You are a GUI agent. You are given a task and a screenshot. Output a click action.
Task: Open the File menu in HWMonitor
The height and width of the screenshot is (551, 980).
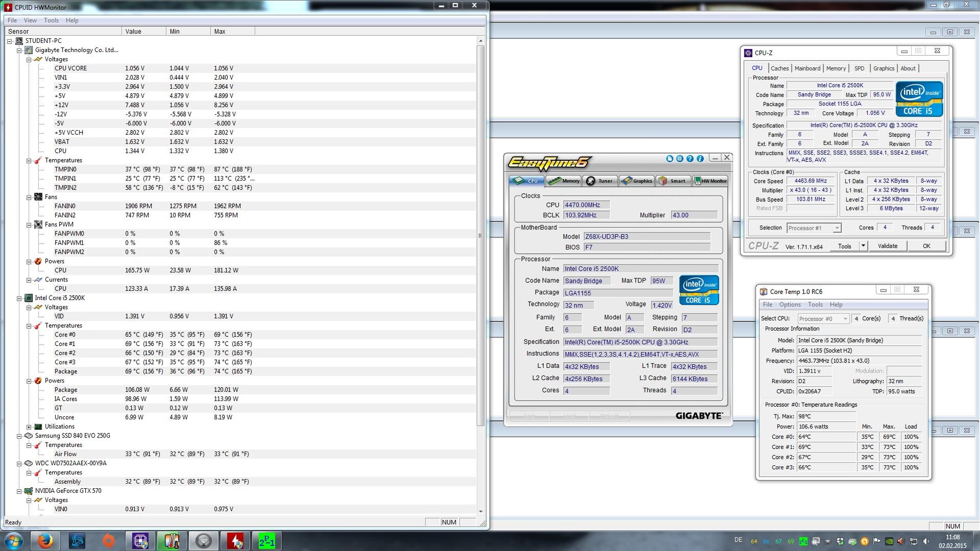tap(12, 20)
